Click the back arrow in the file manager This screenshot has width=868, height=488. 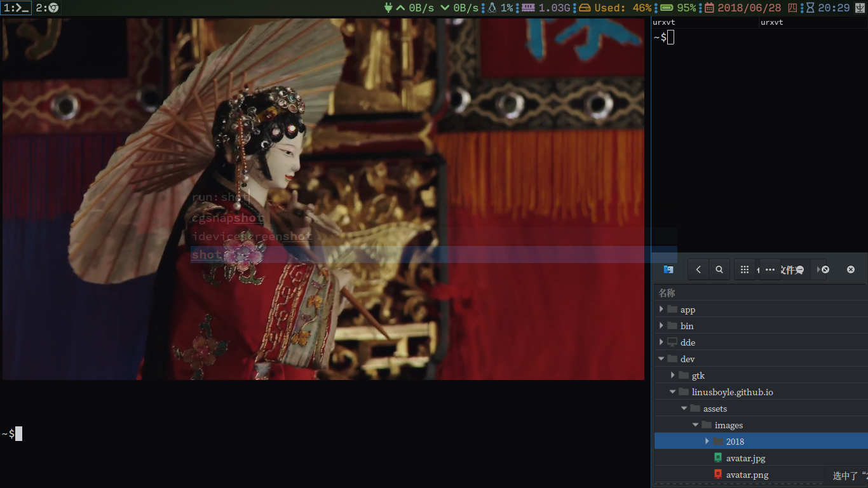coord(698,269)
